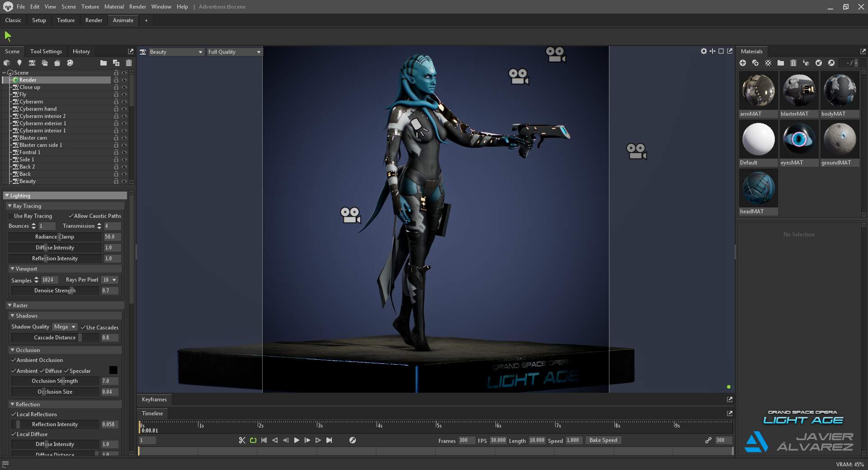The height and width of the screenshot is (470, 868).
Task: Collapse the Scene root tree node
Action: (5, 73)
